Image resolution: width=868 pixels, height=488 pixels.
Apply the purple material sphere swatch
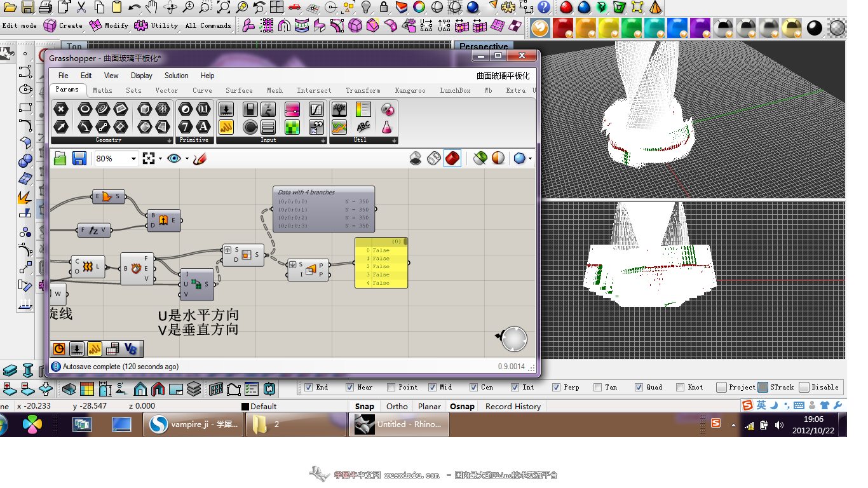pyautogui.click(x=700, y=27)
